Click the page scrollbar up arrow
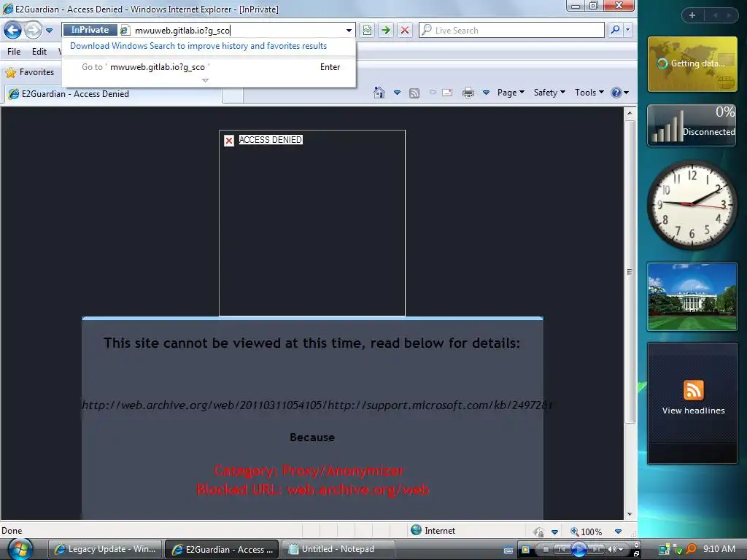 point(630,113)
